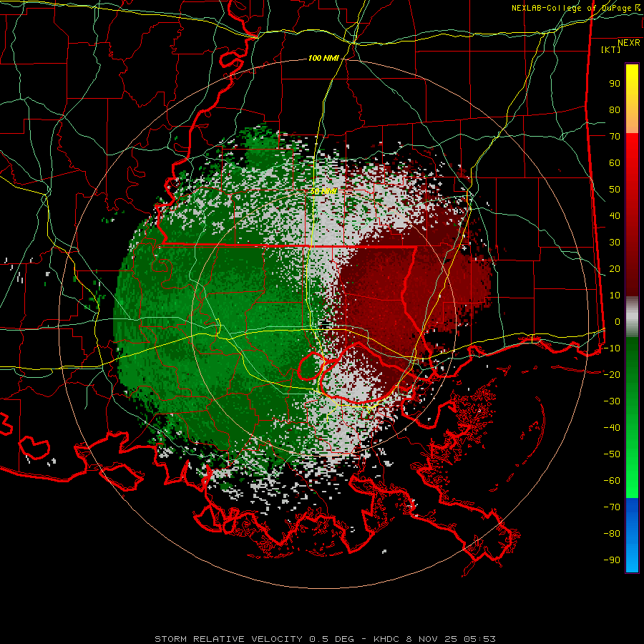Click the 70 value on velocity scale
This screenshot has height=644, width=644.
coord(615,137)
